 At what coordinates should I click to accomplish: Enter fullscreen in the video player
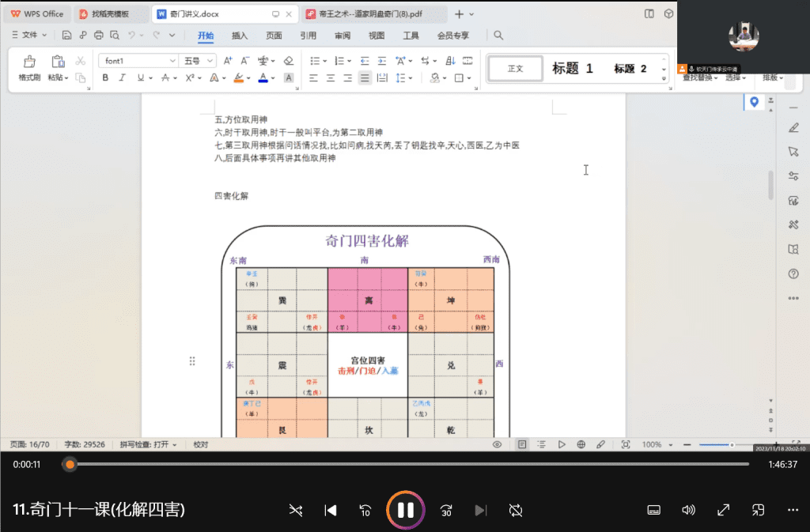point(723,510)
